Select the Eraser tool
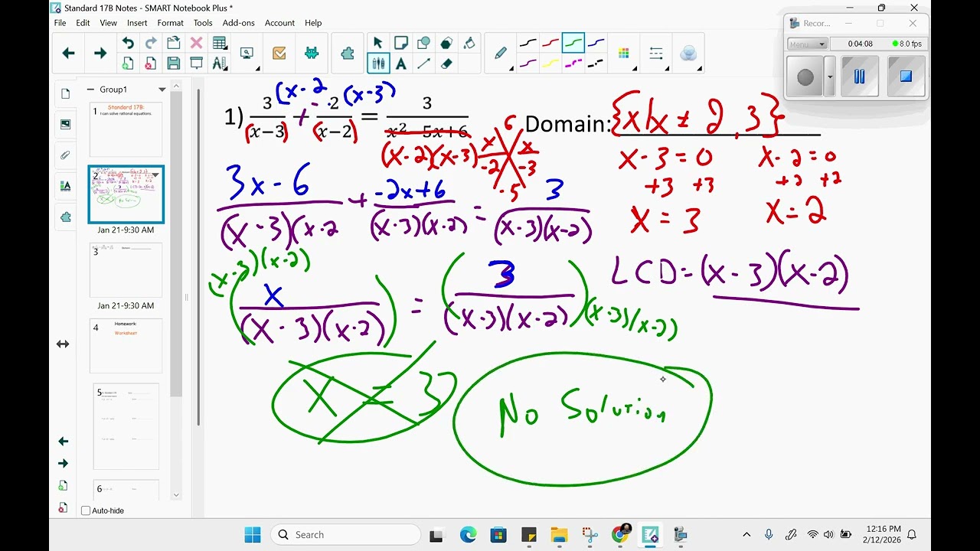Image resolution: width=980 pixels, height=551 pixels. pyautogui.click(x=446, y=64)
